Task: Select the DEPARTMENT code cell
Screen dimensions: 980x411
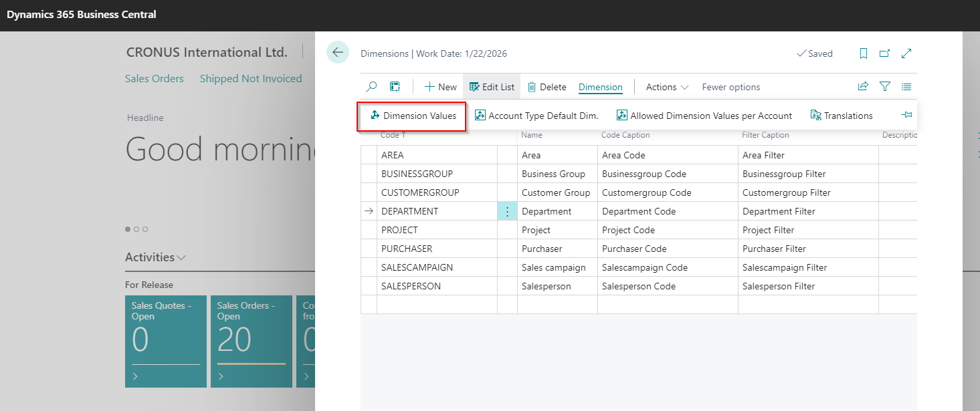Action: tap(437, 211)
